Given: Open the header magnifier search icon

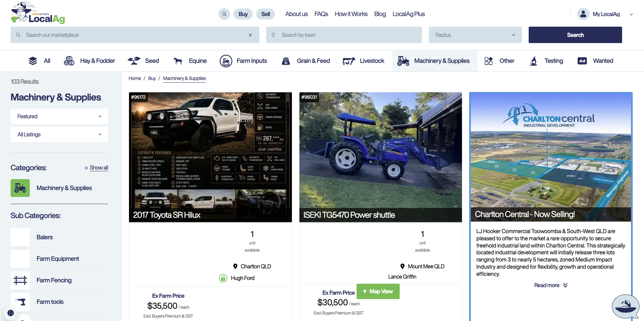Looking at the screenshot, I should (x=224, y=14).
